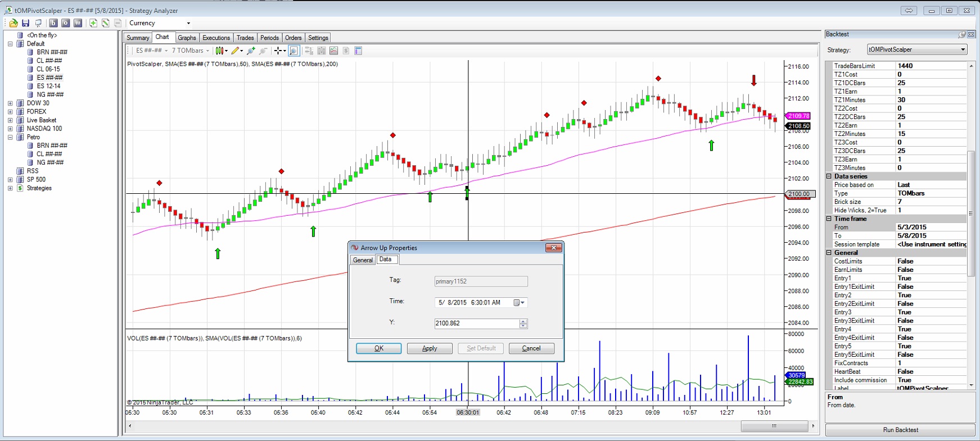Image resolution: width=980 pixels, height=441 pixels.
Task: Collapse the Data series property group
Action: tap(829, 176)
